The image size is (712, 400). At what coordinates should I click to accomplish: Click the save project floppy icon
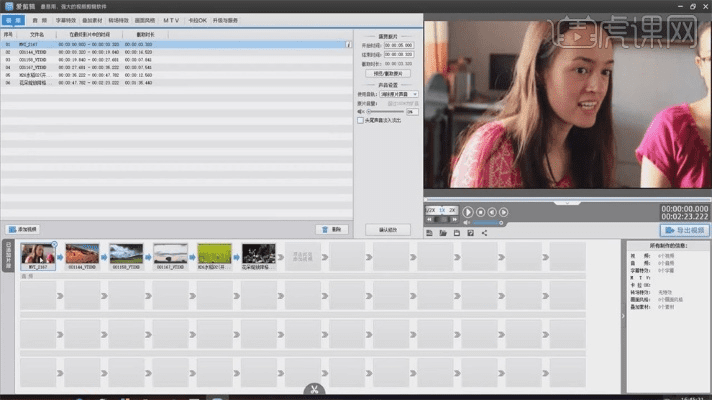point(456,233)
